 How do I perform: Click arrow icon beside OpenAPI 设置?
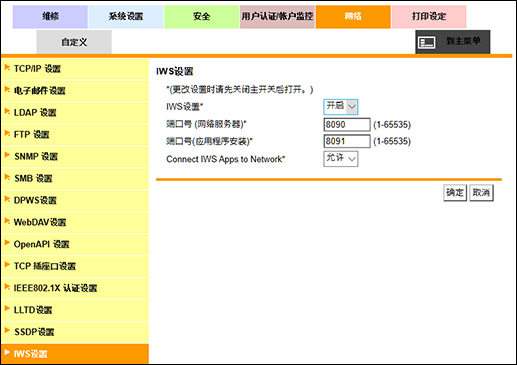click(7, 243)
